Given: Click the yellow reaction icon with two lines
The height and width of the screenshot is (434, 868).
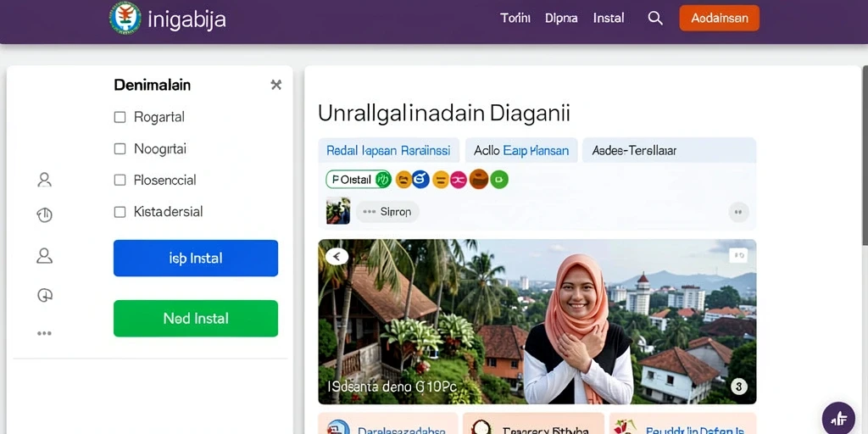Looking at the screenshot, I should [x=441, y=180].
